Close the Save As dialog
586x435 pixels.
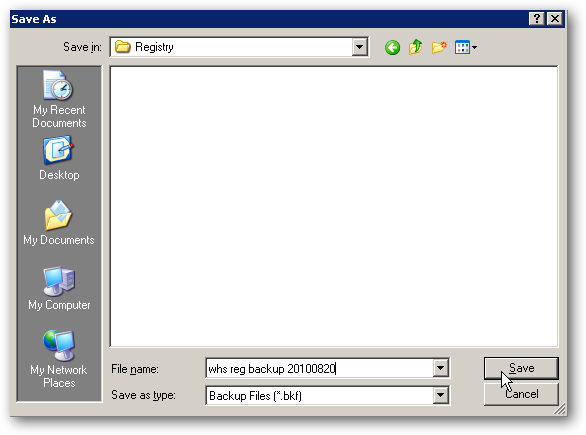tap(555, 19)
